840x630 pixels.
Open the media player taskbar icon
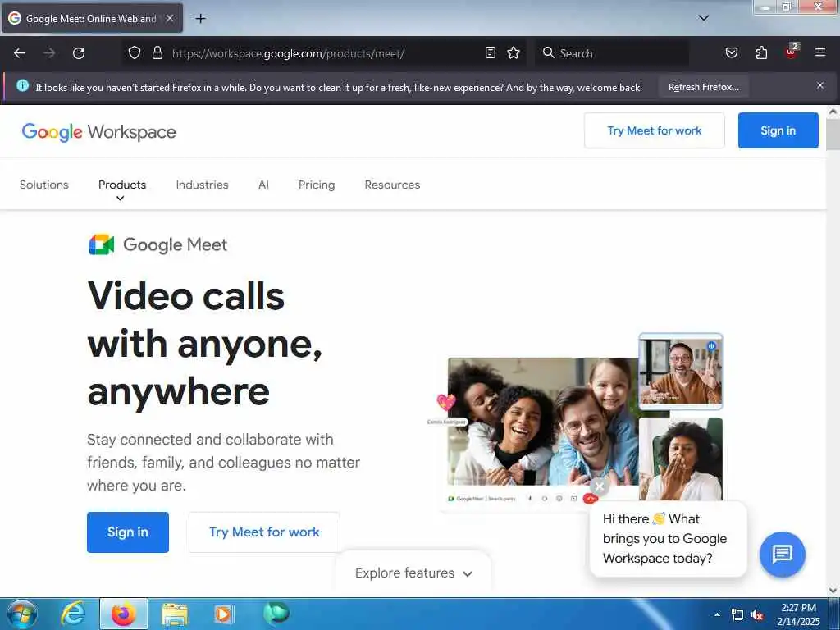point(223,614)
